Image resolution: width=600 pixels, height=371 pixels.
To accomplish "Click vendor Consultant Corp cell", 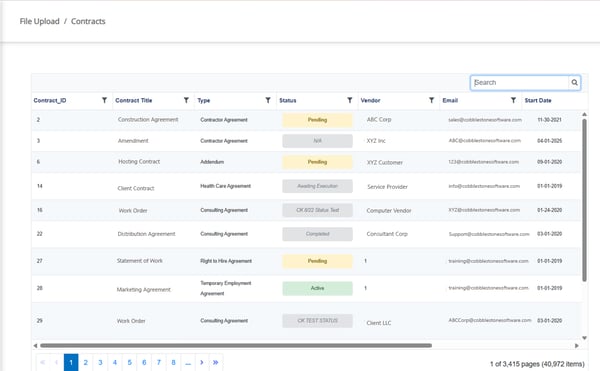I will pos(387,234).
